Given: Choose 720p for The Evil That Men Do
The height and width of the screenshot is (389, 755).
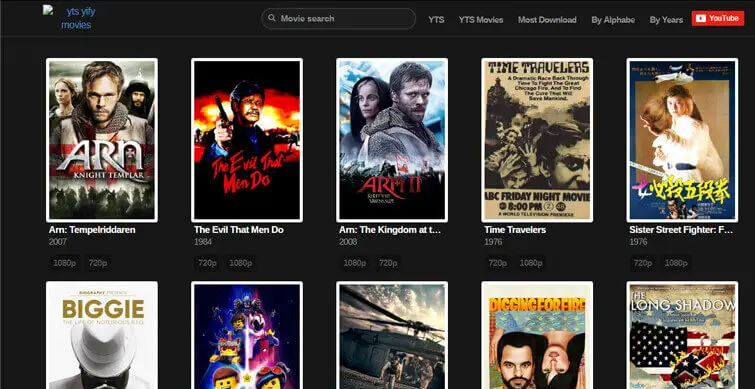Looking at the screenshot, I should tap(207, 263).
